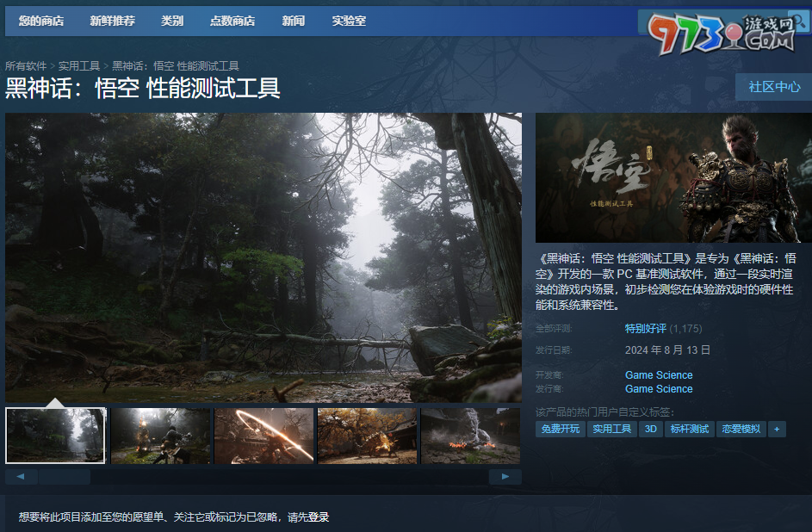Viewport: 812px width, 532px height.
Task: Select the 免费开玩 tag
Action: coord(560,429)
